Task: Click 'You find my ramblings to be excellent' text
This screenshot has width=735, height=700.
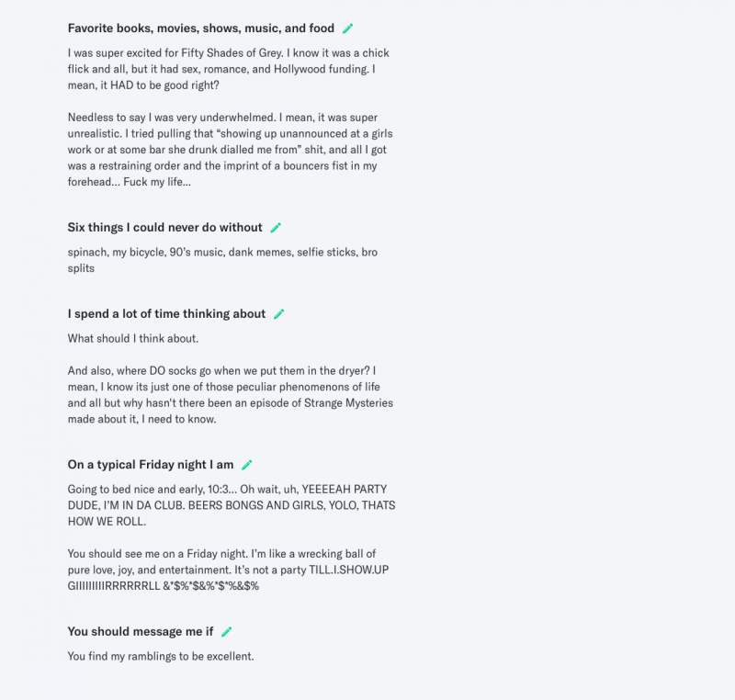Action: (161, 656)
